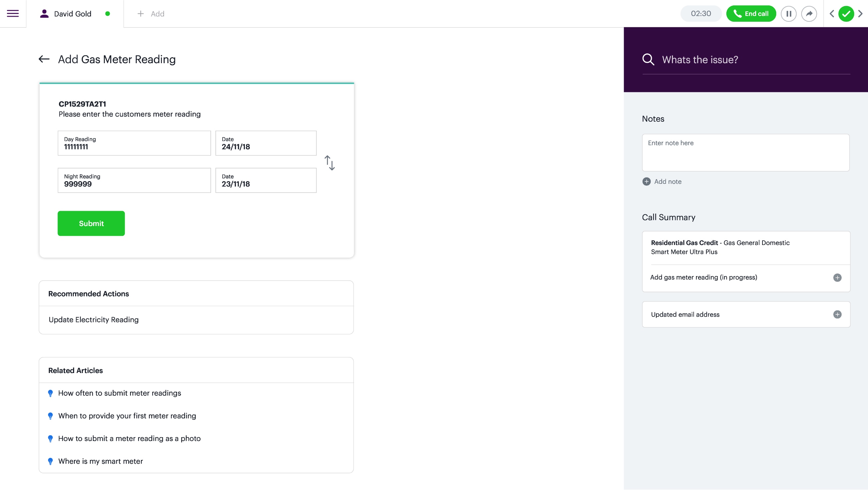This screenshot has height=490, width=868.
Task: Select the David Gold customer tab
Action: [75, 14]
